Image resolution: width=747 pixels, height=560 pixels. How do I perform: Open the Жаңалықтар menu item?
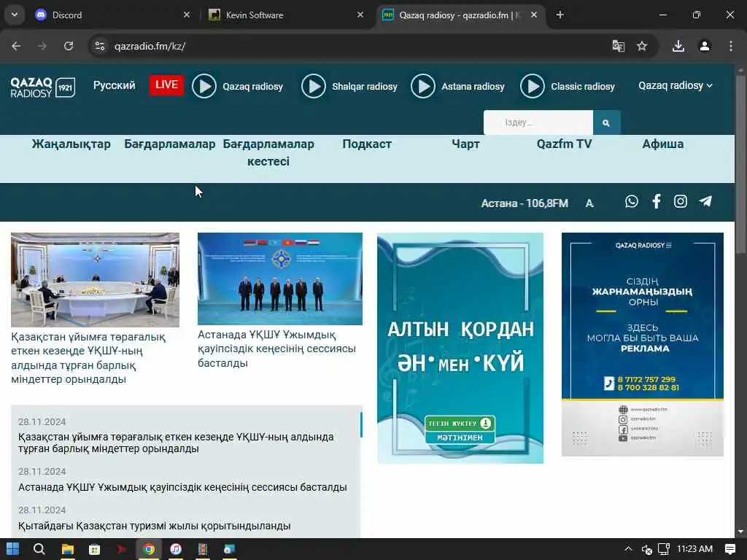71,144
